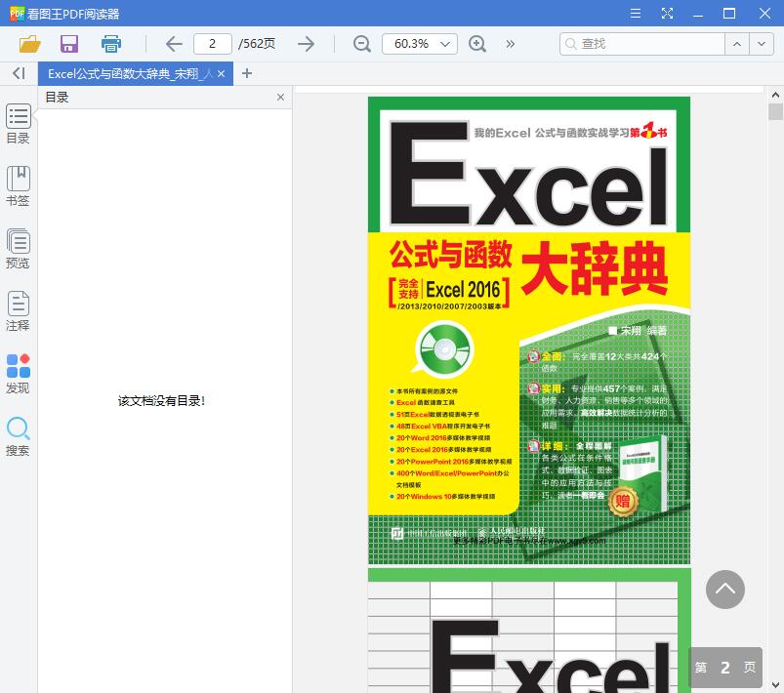Click the /562页 total pages label
Screen dimensions: 784x693
(257, 44)
